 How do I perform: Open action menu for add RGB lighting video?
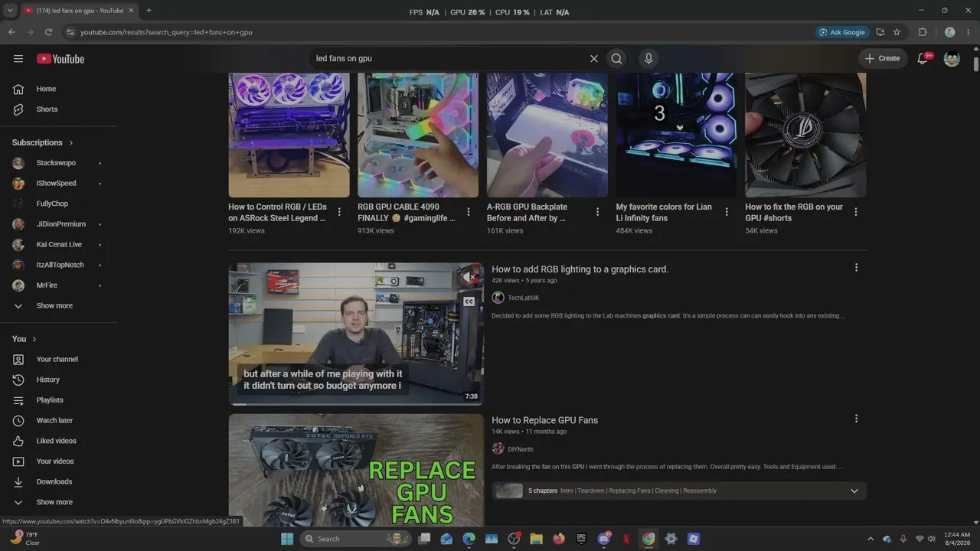(x=856, y=268)
